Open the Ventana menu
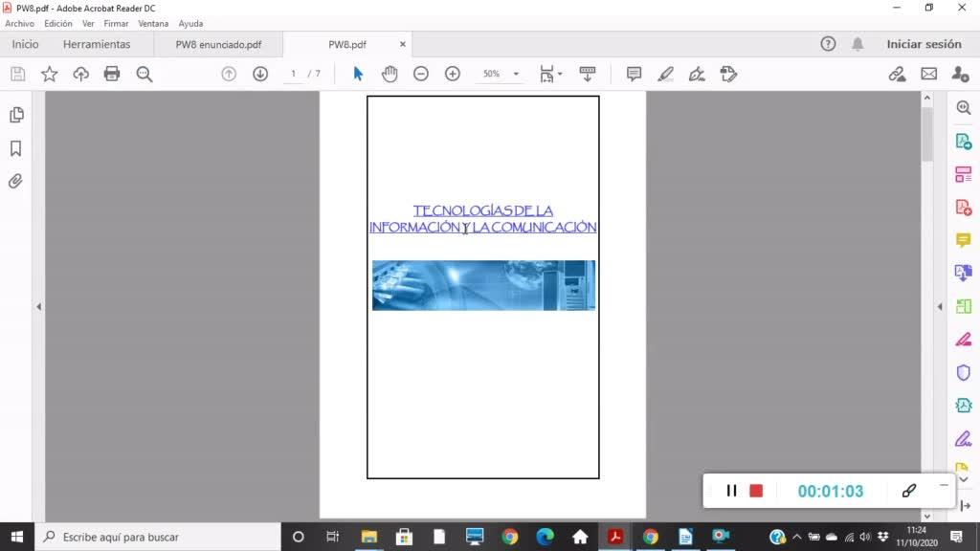The width and height of the screenshot is (980, 551). 153,24
